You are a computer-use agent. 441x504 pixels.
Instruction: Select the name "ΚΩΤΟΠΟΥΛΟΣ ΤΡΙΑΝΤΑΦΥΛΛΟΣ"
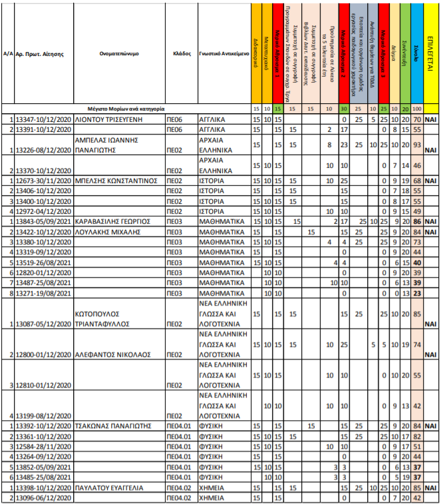(x=102, y=319)
